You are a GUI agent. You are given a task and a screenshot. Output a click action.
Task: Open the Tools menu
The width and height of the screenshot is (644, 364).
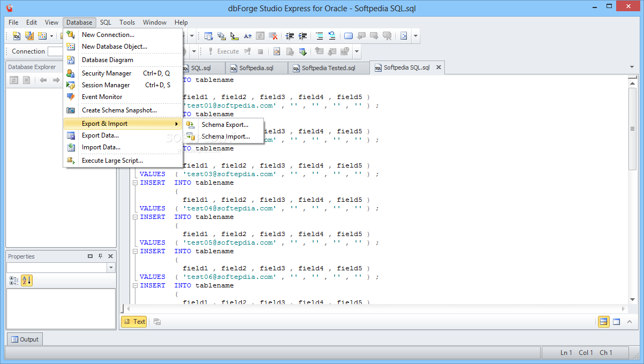tap(127, 22)
